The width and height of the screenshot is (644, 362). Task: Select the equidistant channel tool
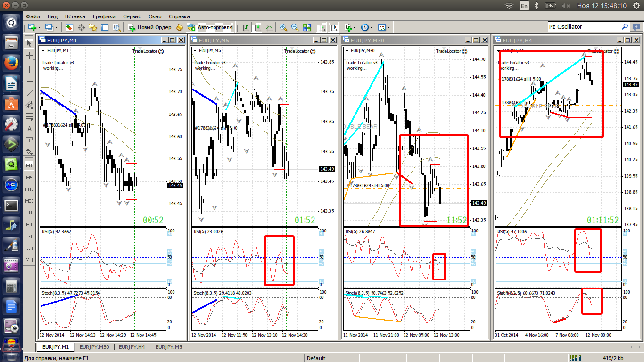(29, 104)
